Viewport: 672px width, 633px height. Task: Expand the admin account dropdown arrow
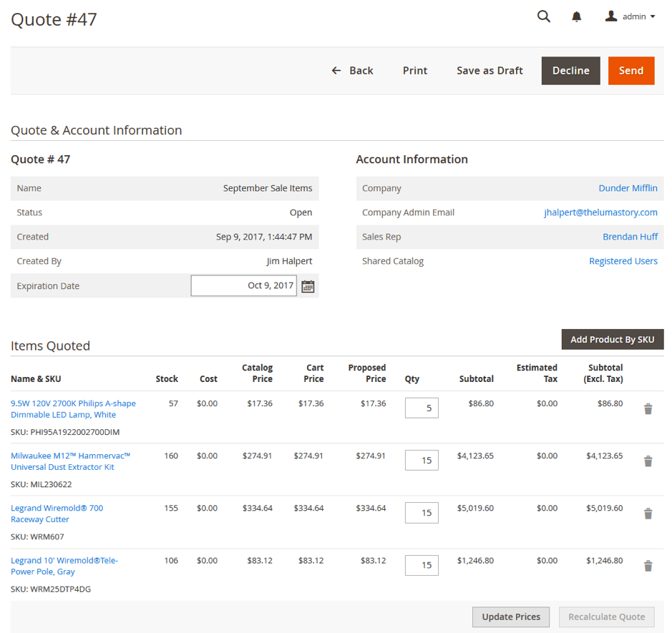coord(652,16)
